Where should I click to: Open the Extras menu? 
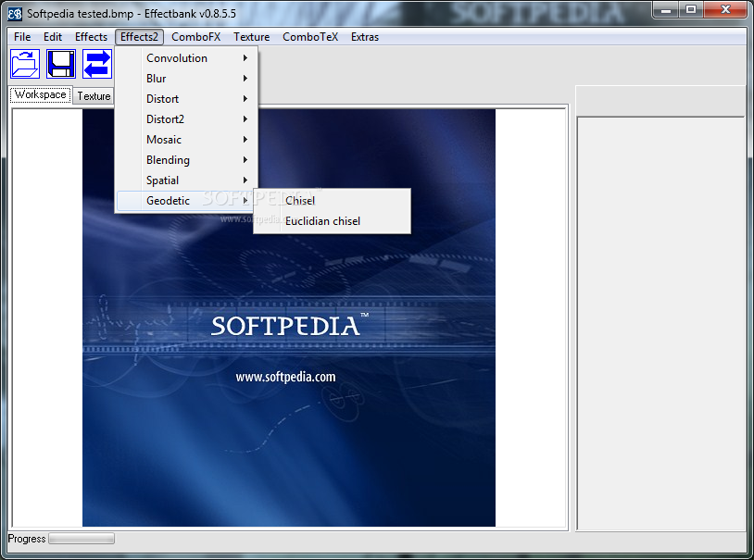pyautogui.click(x=365, y=37)
